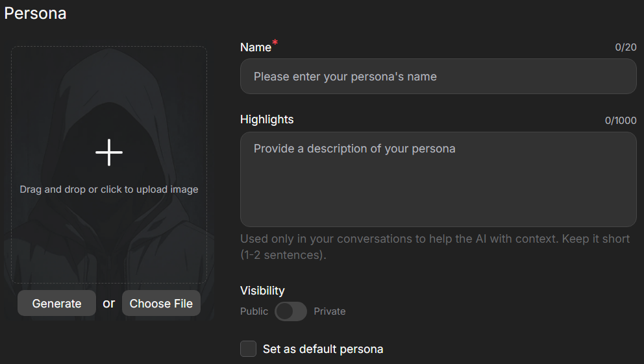The image size is (644, 364).
Task: Click the "Set as default persona" label
Action: click(x=323, y=349)
